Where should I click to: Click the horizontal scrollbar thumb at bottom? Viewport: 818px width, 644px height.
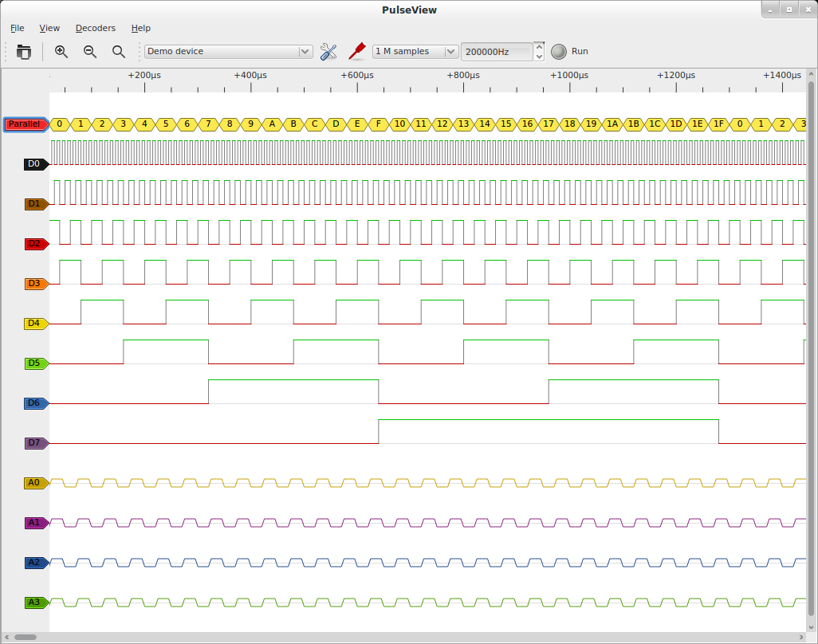(x=25, y=637)
